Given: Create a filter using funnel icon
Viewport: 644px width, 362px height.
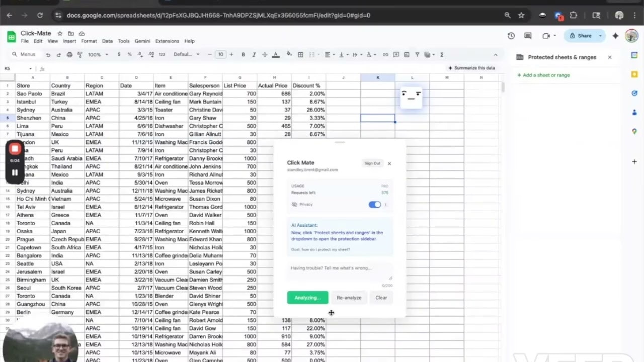Looking at the screenshot, I should tap(417, 54).
